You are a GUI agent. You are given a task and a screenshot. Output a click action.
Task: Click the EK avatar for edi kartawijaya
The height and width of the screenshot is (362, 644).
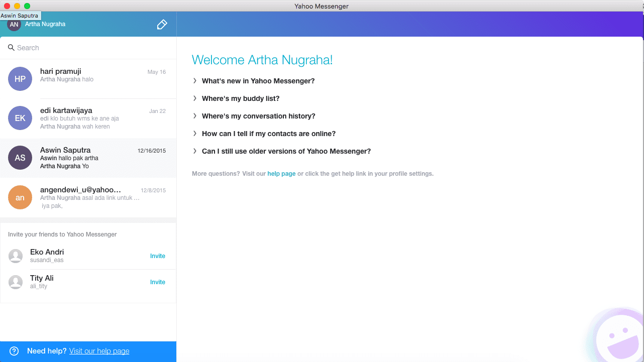coord(20,118)
